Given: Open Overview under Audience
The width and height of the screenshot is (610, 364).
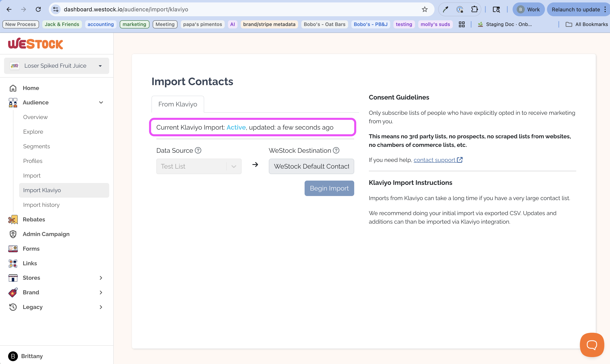Looking at the screenshot, I should click(35, 117).
